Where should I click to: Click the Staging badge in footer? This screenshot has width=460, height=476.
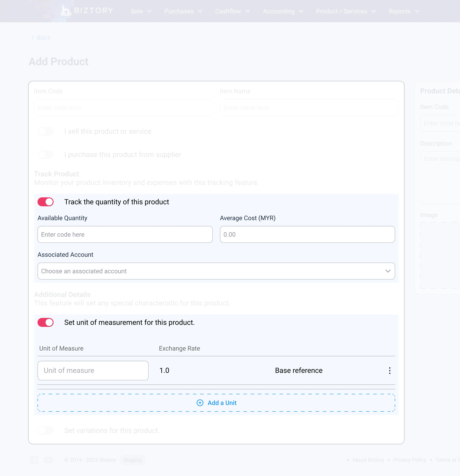[133, 460]
